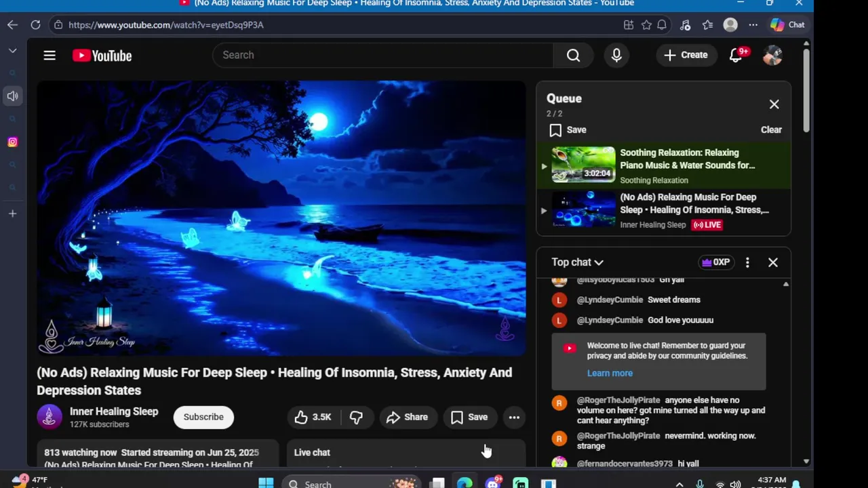
Task: Open the YouTube account avatar menu
Action: (x=772, y=55)
